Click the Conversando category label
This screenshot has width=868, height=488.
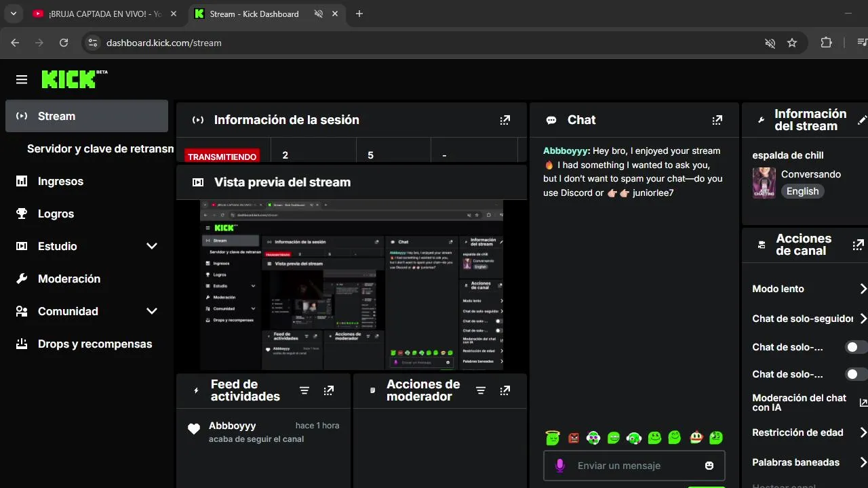coord(811,174)
